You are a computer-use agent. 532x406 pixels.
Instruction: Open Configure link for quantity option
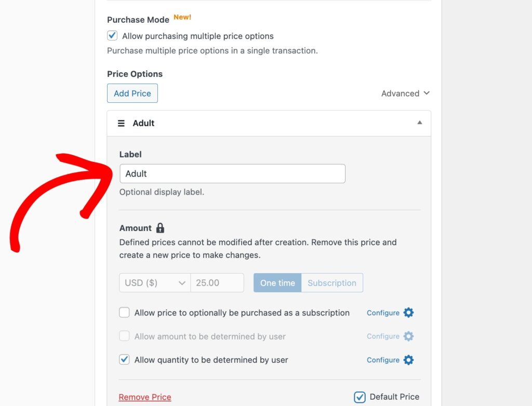tap(383, 360)
